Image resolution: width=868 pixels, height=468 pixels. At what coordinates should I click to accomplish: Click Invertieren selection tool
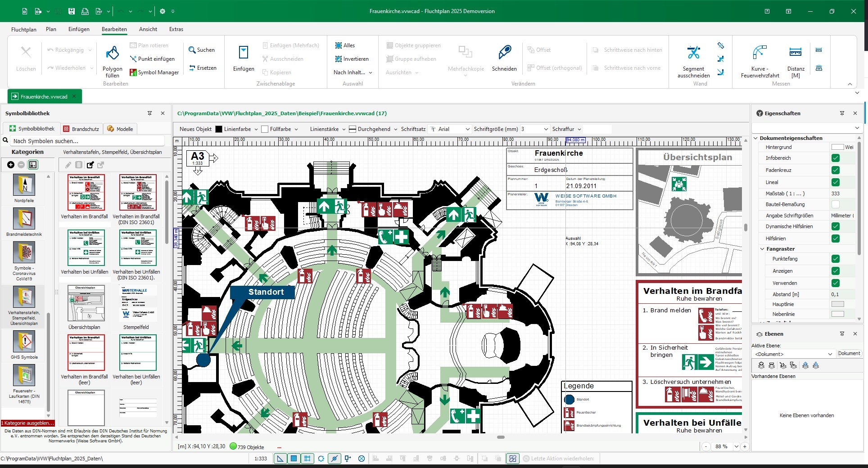(x=352, y=59)
